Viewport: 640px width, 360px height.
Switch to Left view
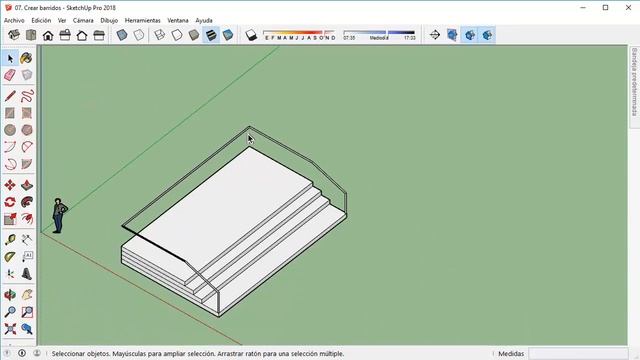tap(99, 35)
